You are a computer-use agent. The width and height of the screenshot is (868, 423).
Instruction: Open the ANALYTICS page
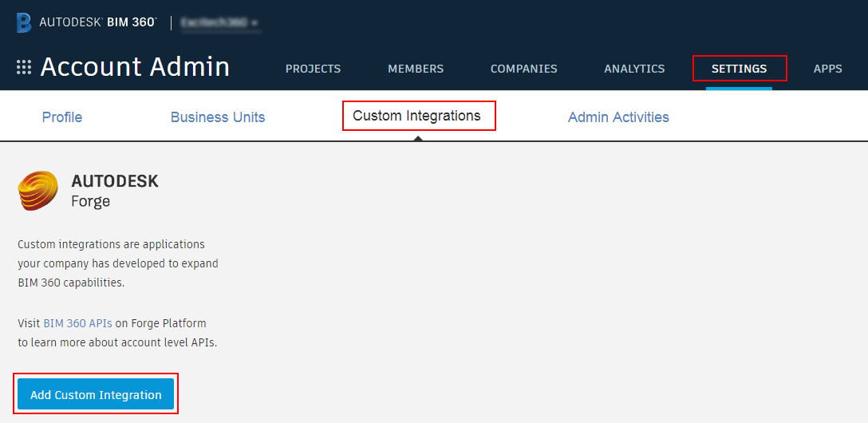634,69
